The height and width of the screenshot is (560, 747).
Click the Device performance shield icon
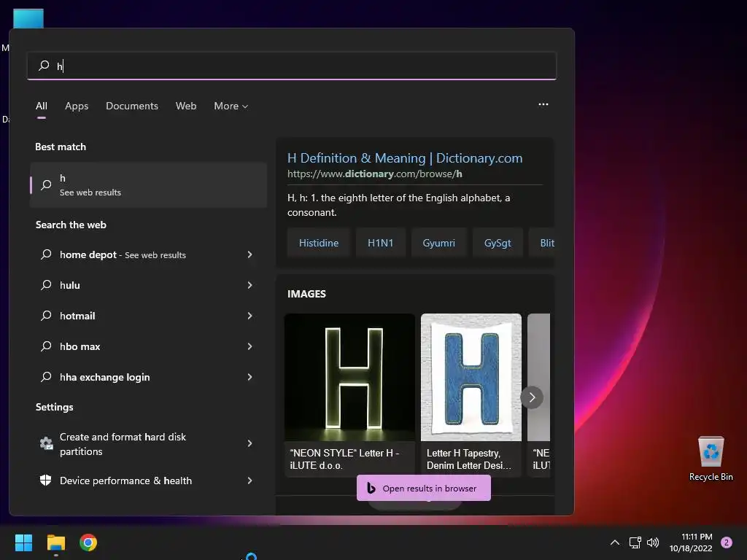tap(46, 480)
